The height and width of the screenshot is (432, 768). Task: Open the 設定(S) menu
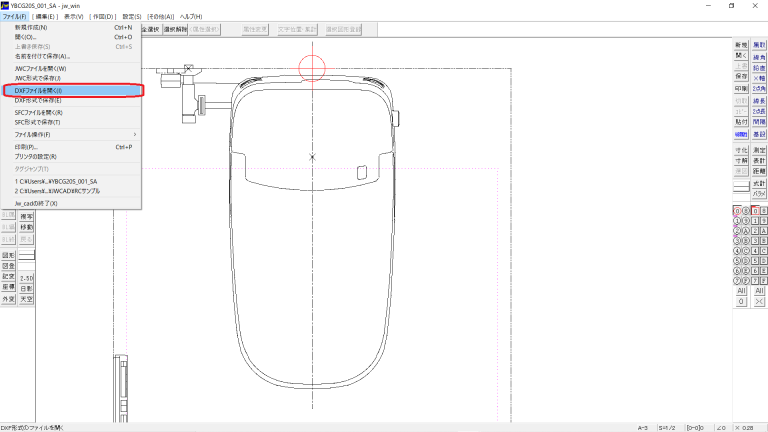(132, 17)
